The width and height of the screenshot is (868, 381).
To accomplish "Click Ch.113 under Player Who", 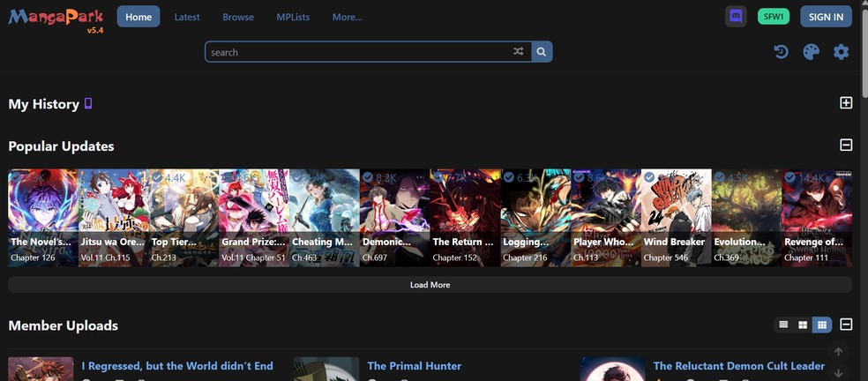I will coord(585,258).
